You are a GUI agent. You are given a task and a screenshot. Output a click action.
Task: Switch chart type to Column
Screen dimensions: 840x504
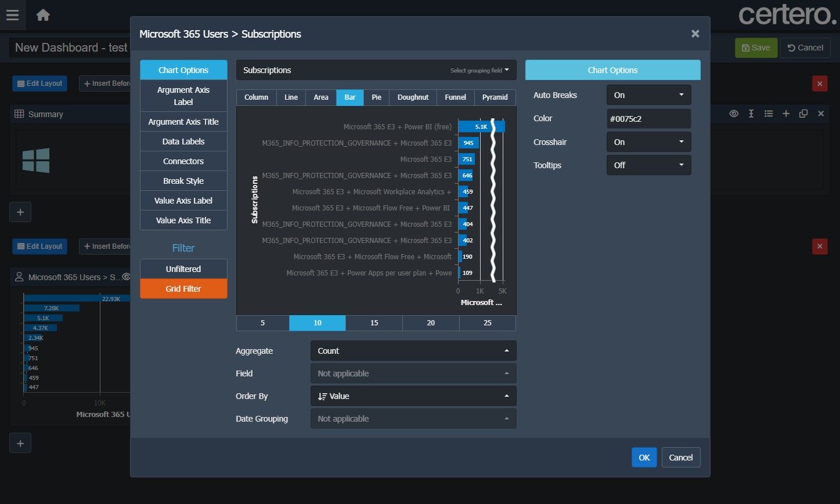pos(256,97)
